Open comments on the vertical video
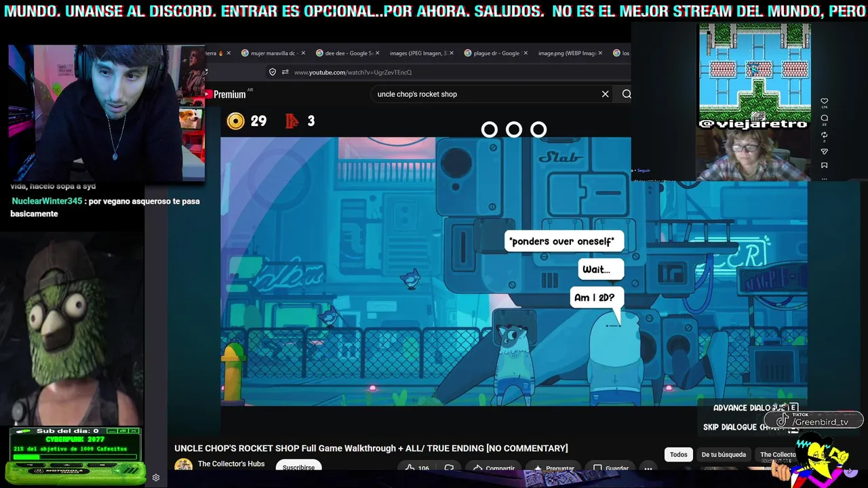 825,118
